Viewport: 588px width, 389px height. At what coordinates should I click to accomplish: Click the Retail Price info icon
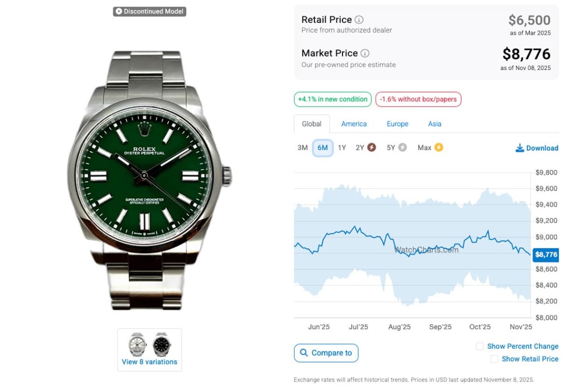tap(359, 20)
